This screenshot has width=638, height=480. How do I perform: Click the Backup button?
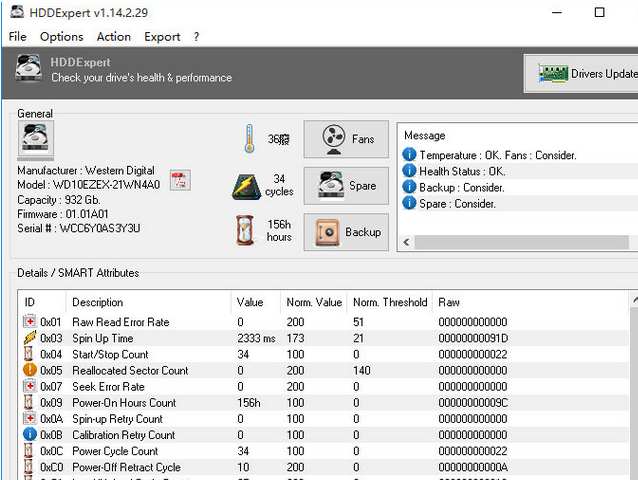tap(346, 232)
